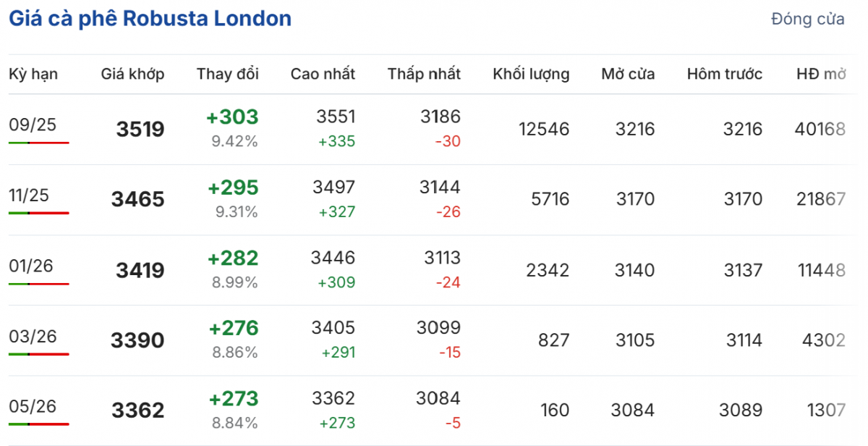Click the range bar under 01/26
This screenshot has width=868, height=446.
point(39,284)
